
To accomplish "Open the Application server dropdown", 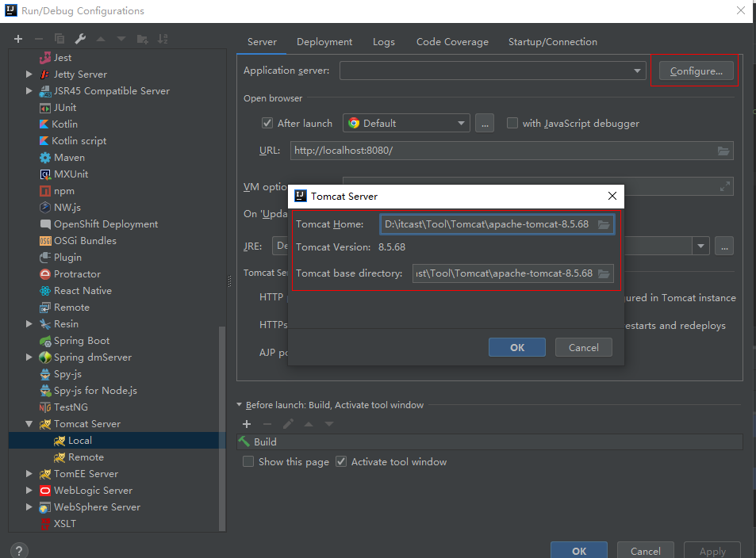I will pyautogui.click(x=637, y=71).
